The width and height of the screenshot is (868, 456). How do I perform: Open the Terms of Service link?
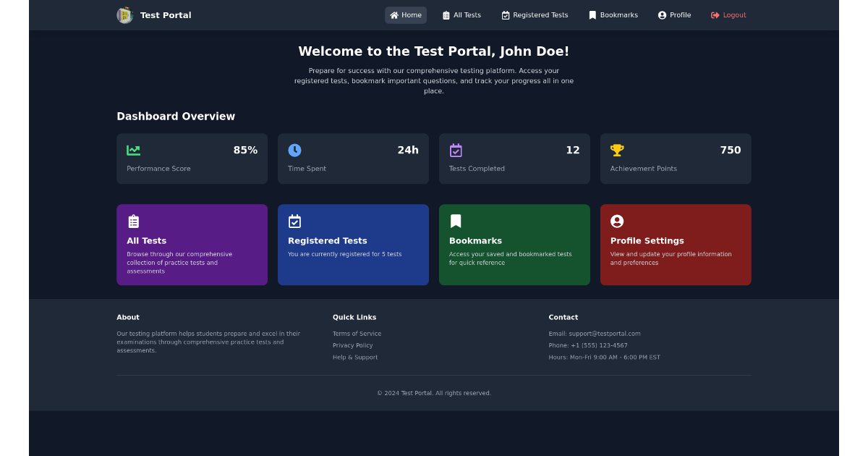coord(357,334)
